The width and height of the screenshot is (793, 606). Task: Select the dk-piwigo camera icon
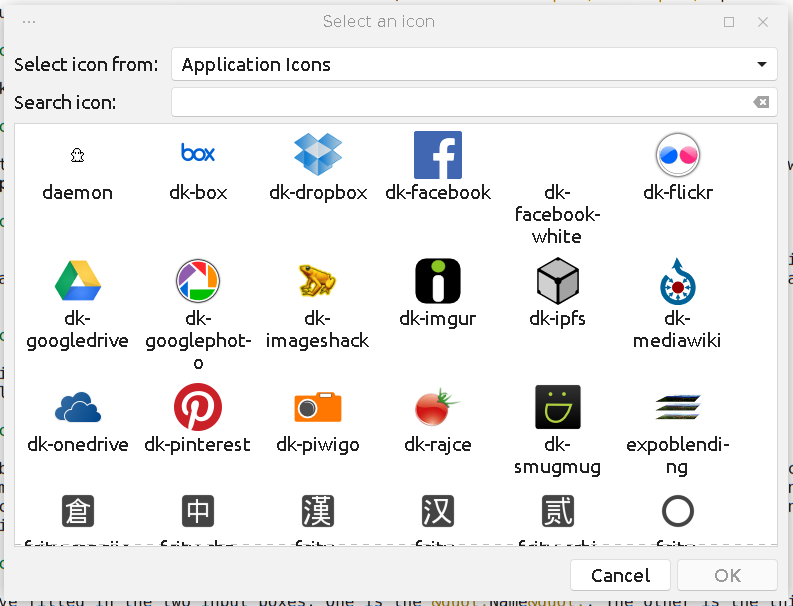(318, 407)
